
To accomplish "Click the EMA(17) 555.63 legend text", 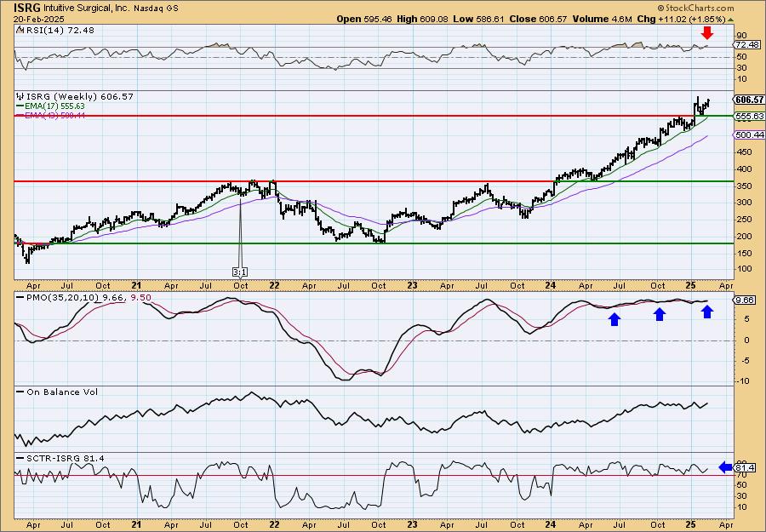I will [54, 106].
